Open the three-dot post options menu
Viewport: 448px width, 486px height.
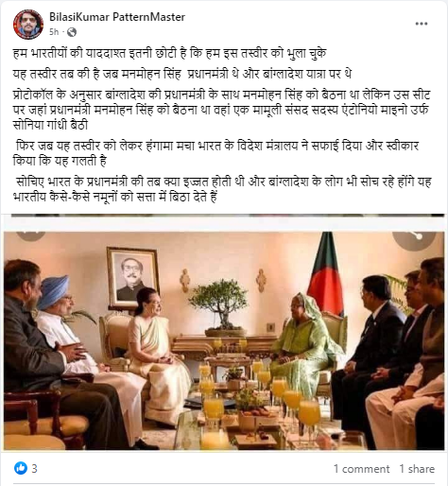click(x=422, y=24)
